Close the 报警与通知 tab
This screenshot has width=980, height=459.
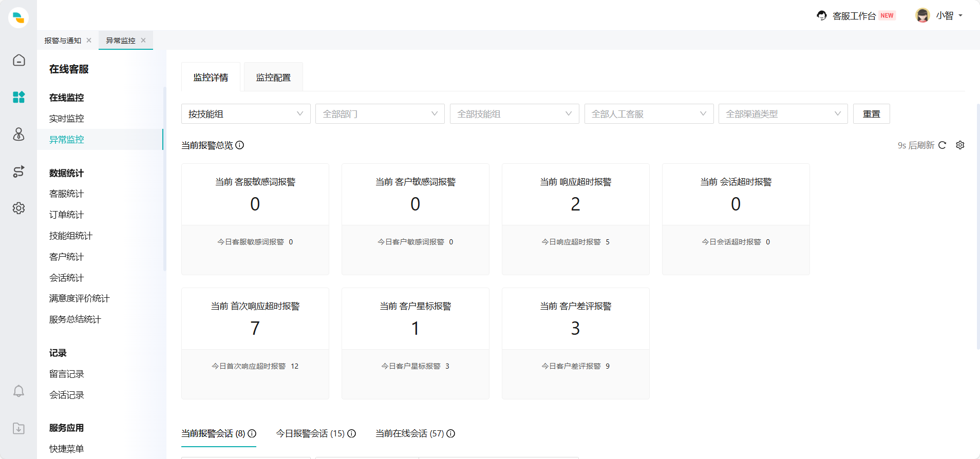89,40
